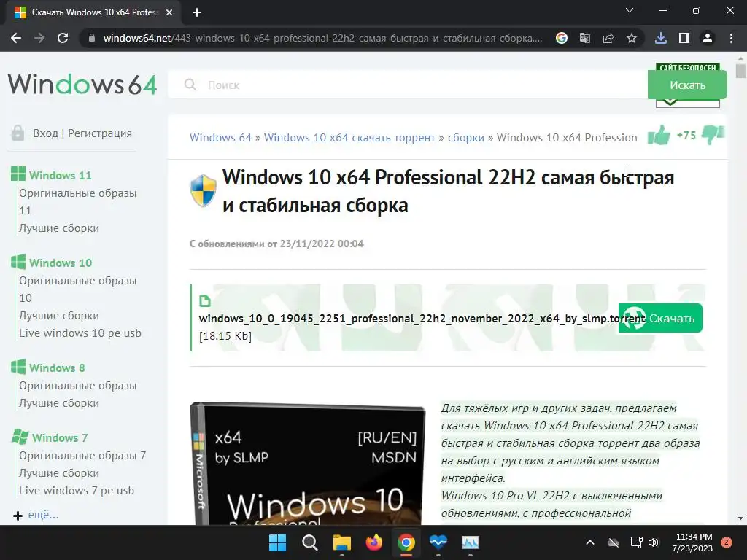Viewport: 747px width, 560px height.
Task: Open Windows 8 sidebar category
Action: [x=57, y=368]
